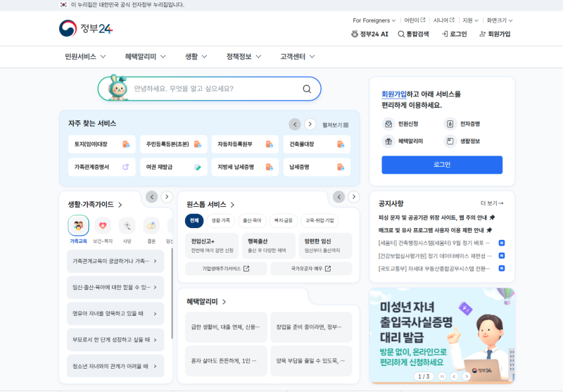Select the 생활·가족 filter tab
The image size is (563, 392).
click(x=220, y=220)
